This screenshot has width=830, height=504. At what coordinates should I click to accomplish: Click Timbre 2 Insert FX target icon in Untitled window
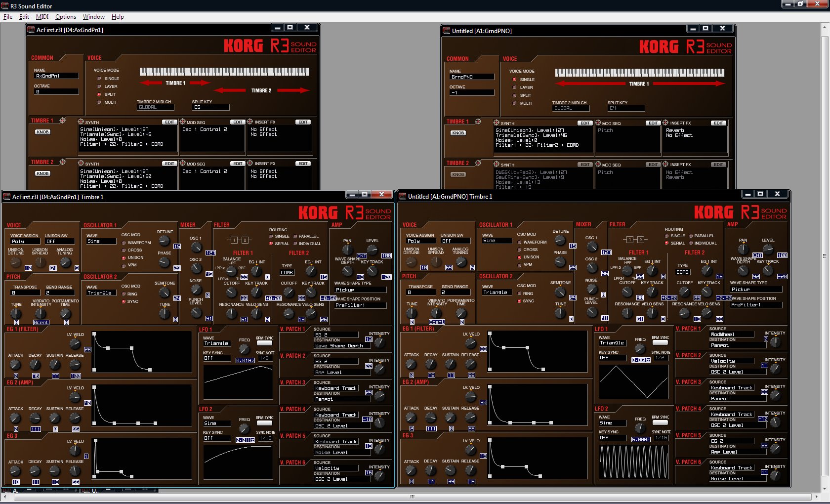tap(665, 164)
